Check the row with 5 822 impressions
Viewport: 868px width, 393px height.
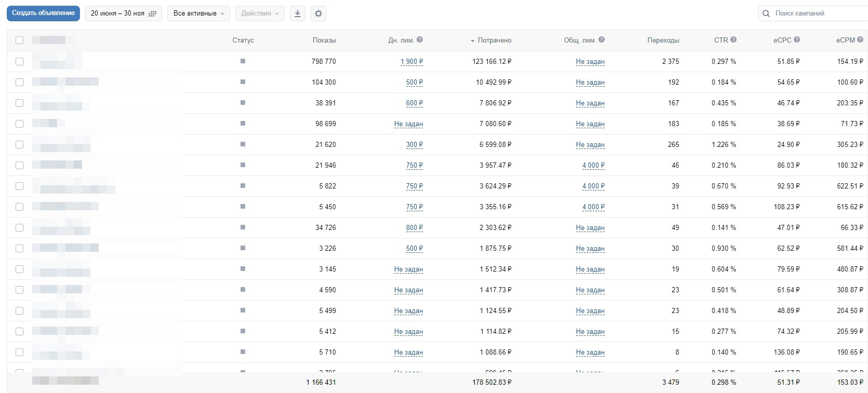click(20, 186)
